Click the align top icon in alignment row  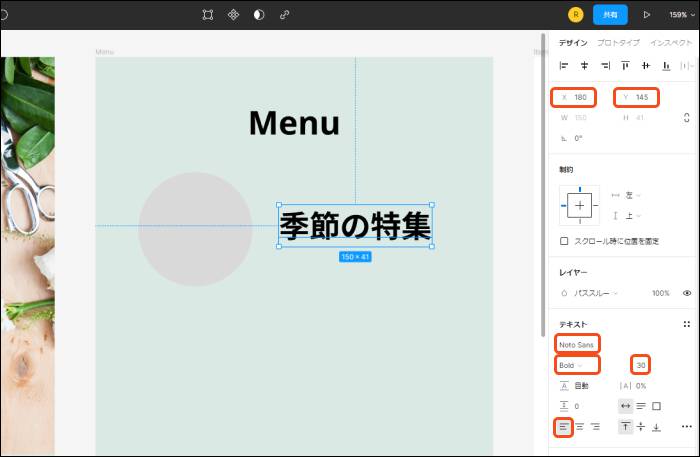tap(625, 66)
